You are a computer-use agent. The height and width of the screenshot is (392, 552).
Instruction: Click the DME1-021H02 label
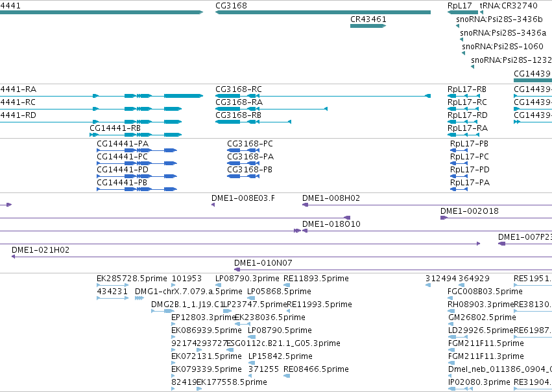[40, 250]
